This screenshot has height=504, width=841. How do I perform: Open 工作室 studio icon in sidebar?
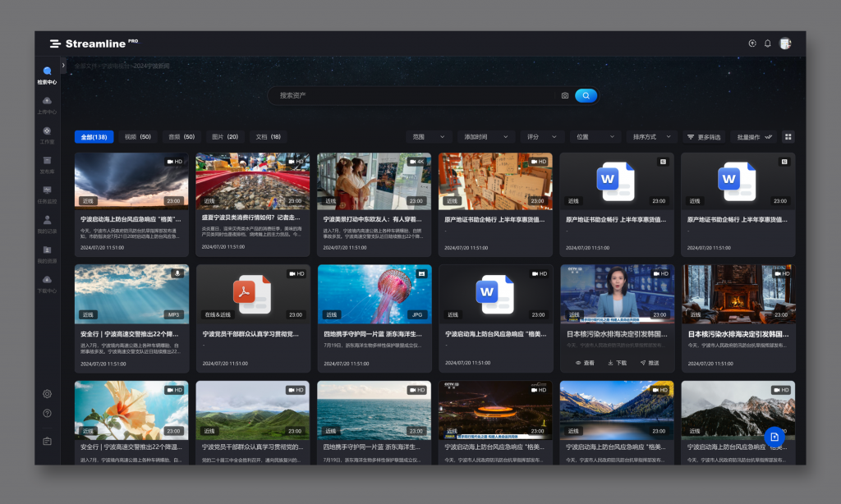pos(47,134)
